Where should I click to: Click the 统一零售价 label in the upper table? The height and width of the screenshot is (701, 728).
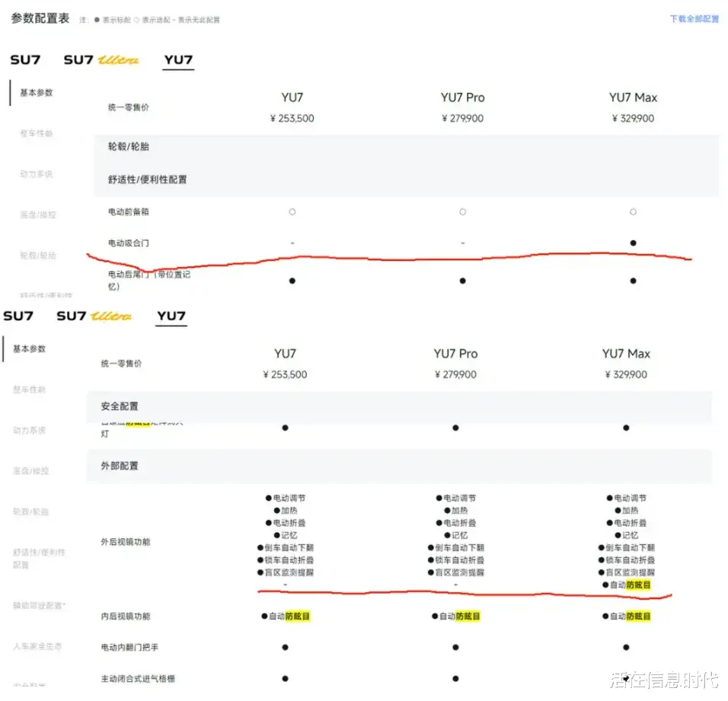coord(129,107)
